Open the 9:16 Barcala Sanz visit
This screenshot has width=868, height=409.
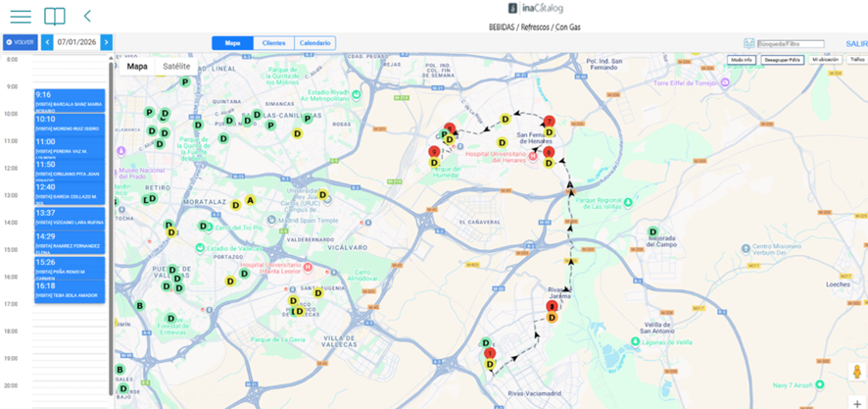coord(70,101)
